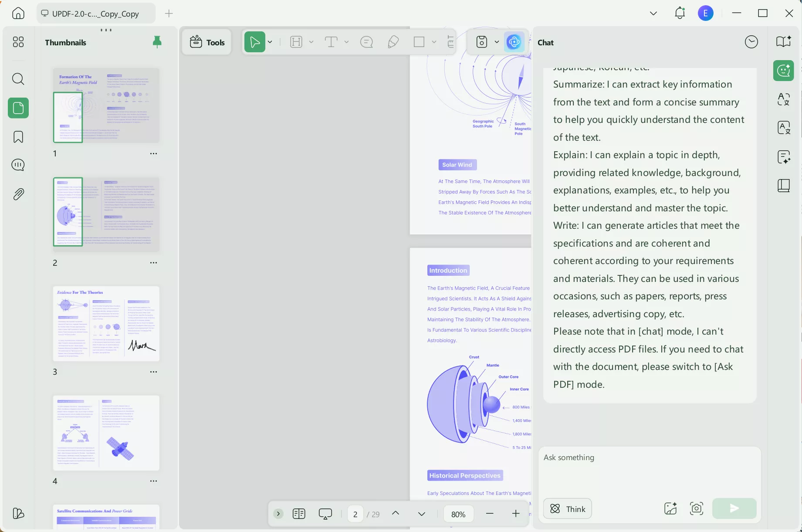Open more options for page 4
The width and height of the screenshot is (802, 532).
[x=153, y=481]
